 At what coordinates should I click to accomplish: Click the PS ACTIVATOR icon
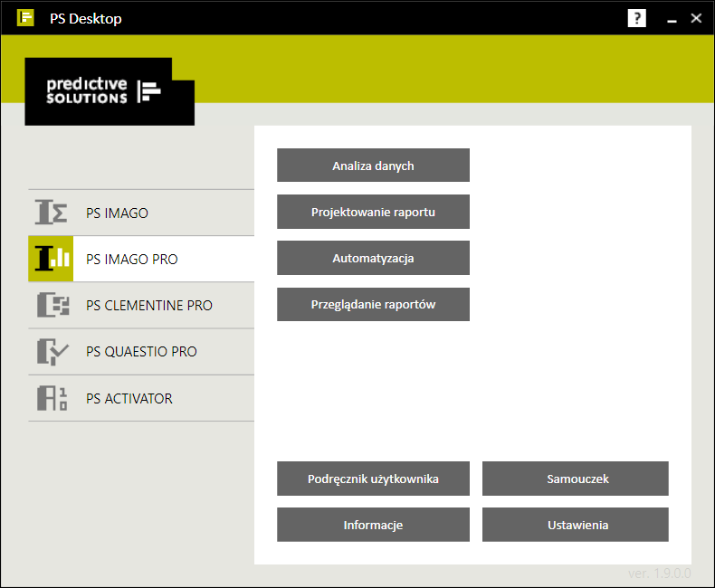coord(52,398)
